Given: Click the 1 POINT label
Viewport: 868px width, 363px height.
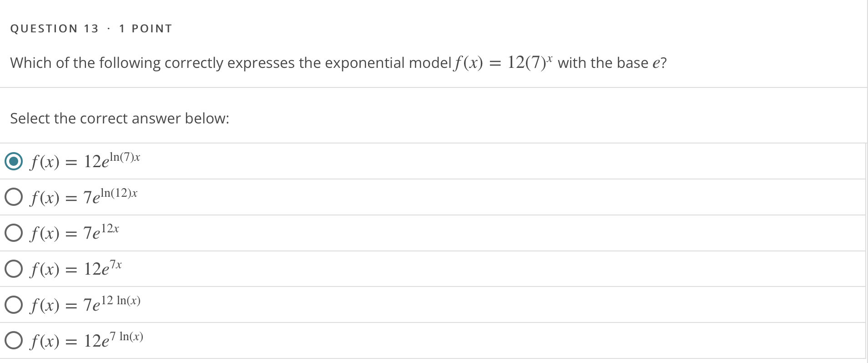Looking at the screenshot, I should pos(146,29).
